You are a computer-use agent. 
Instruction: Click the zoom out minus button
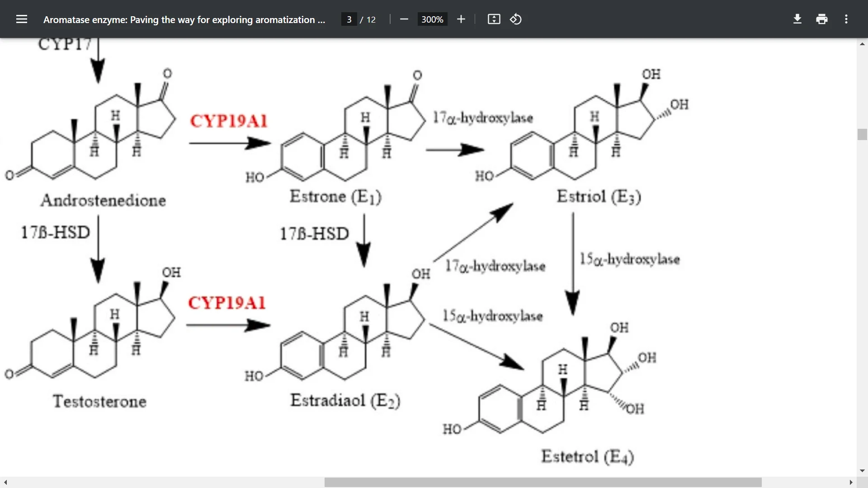coord(404,19)
